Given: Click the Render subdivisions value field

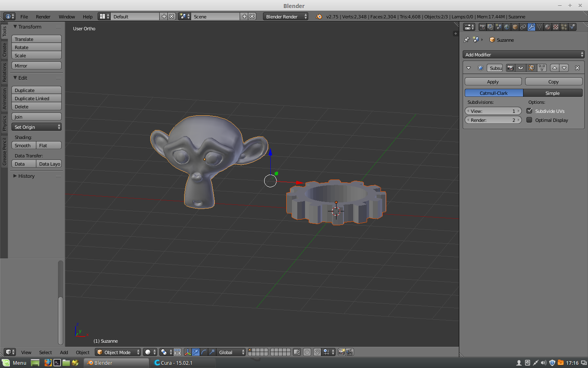Looking at the screenshot, I should tap(493, 120).
